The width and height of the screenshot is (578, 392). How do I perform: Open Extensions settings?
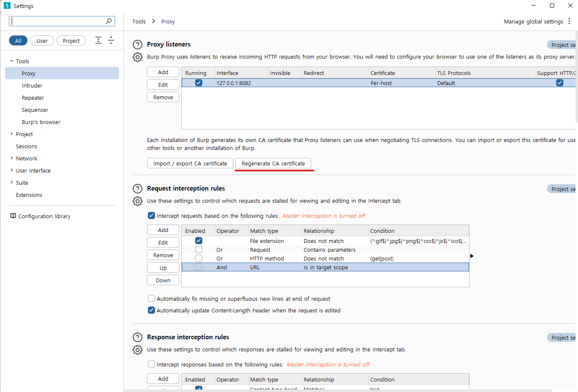pyautogui.click(x=29, y=195)
